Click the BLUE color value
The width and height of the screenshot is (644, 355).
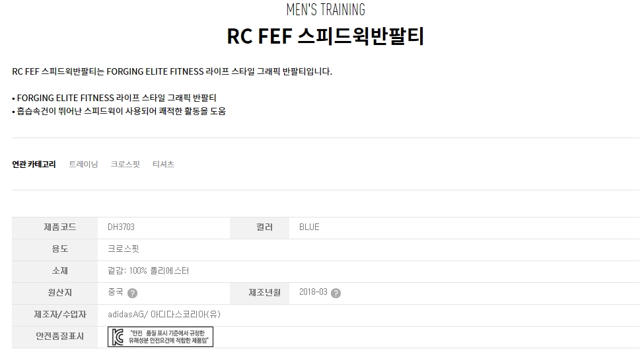309,227
